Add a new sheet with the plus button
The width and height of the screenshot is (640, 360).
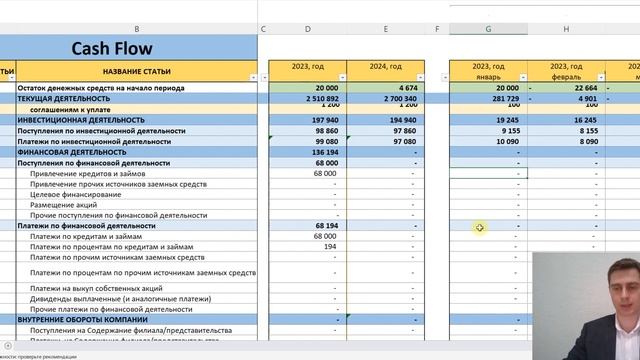tap(8, 346)
